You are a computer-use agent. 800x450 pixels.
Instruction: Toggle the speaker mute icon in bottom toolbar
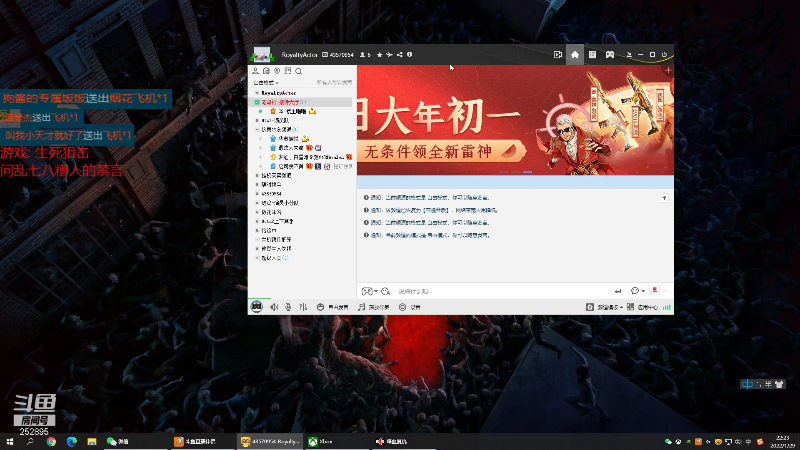pos(274,307)
